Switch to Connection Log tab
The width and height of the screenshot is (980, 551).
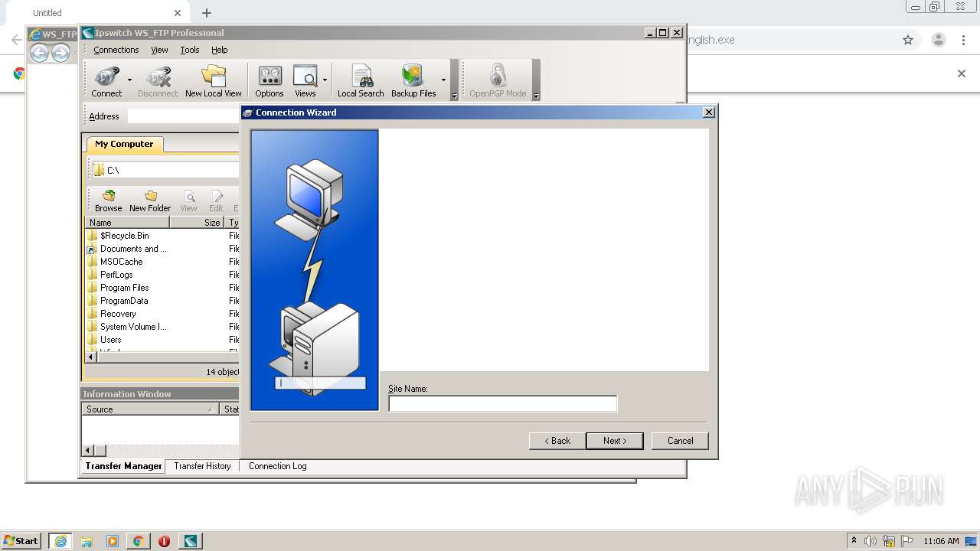pyautogui.click(x=277, y=466)
